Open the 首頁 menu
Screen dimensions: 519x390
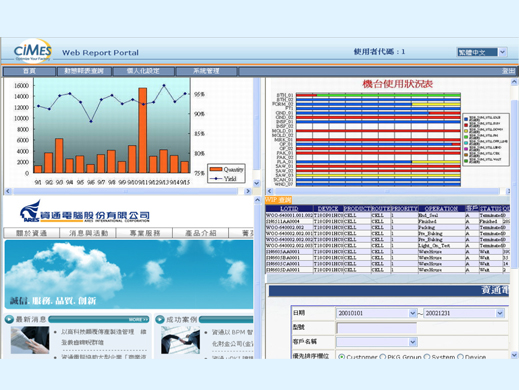[29, 71]
